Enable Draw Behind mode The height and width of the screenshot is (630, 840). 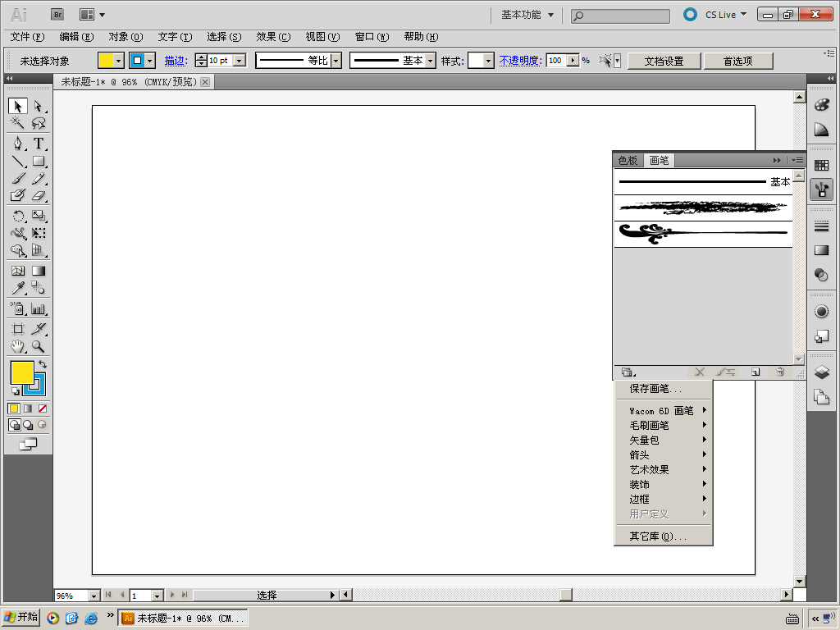point(28,425)
